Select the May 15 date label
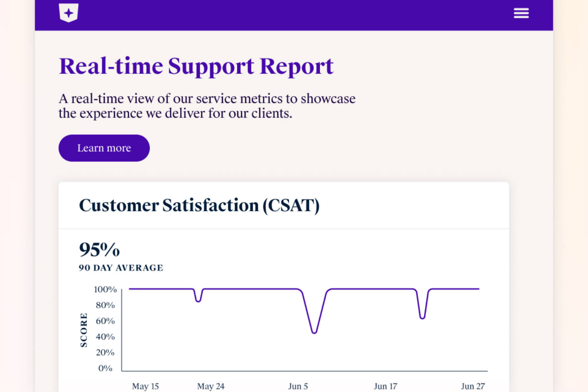Image resolution: width=588 pixels, height=392 pixels. tap(145, 386)
